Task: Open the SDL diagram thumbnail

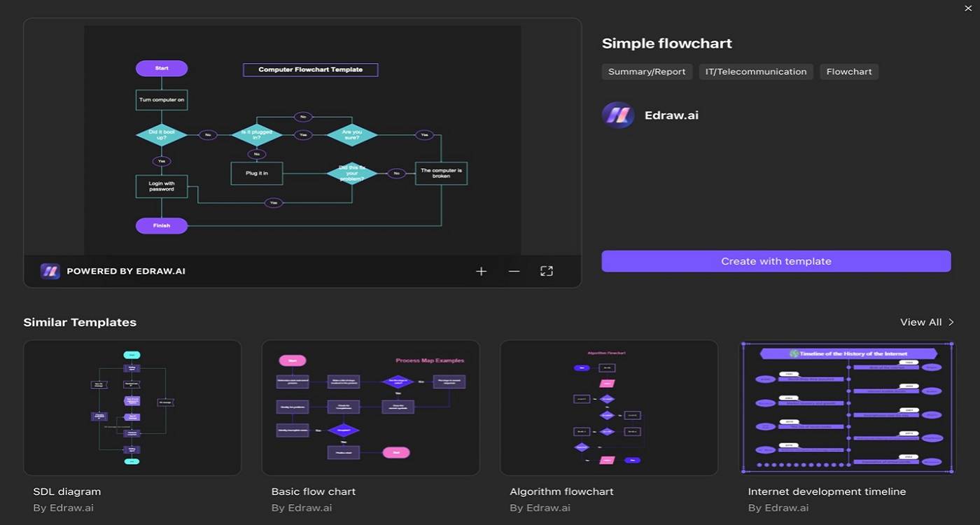Action: click(x=132, y=408)
